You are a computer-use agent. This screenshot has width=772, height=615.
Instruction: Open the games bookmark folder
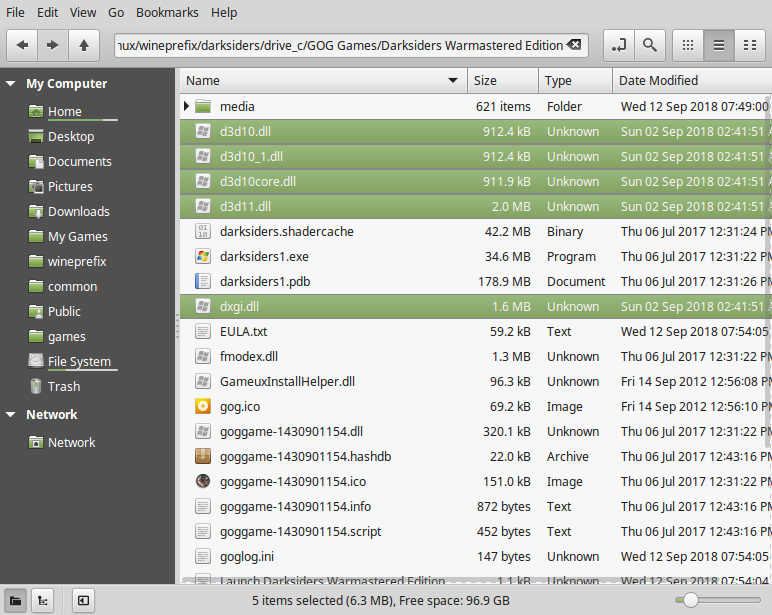click(66, 337)
